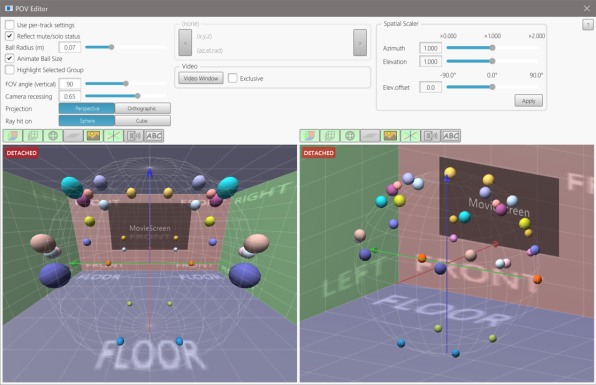Uncheck Reflect mute/solo status
596x385 pixels.
click(10, 36)
